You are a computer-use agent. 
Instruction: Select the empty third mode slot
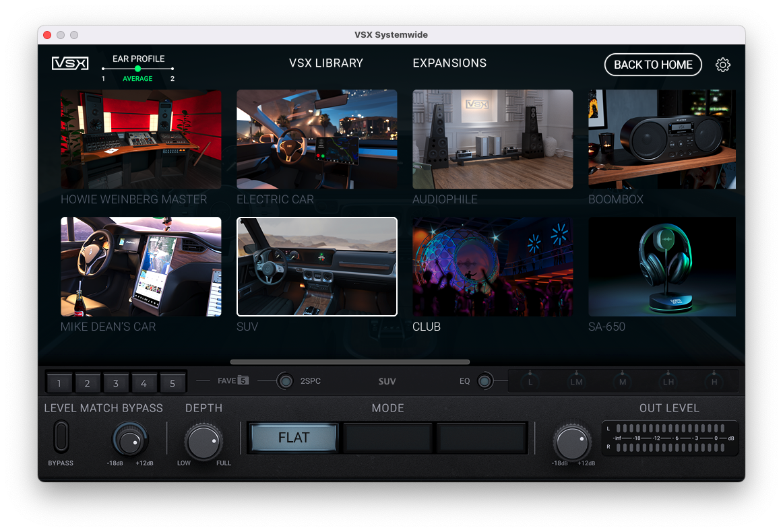[481, 438]
